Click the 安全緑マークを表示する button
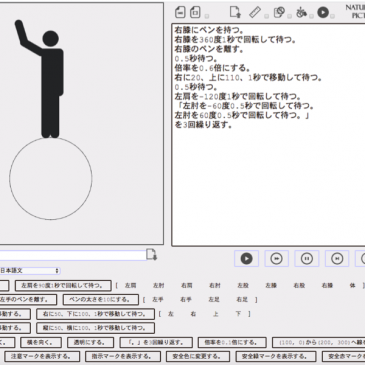 [x=276, y=356]
